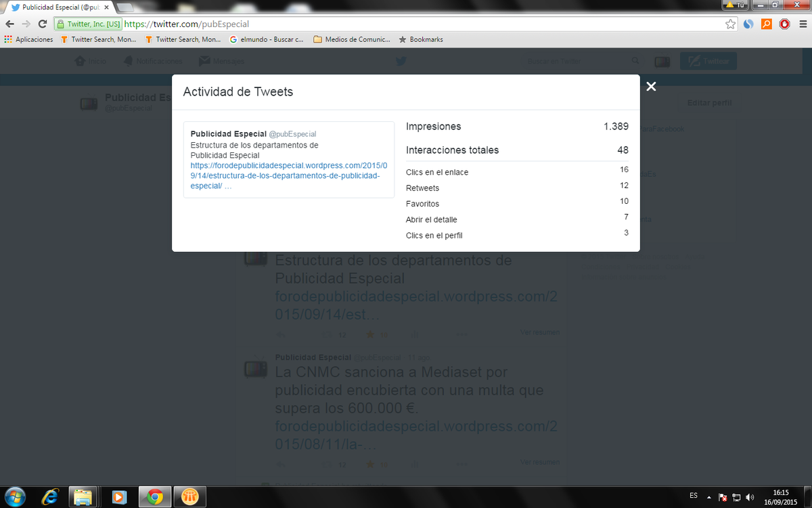Viewport: 812px width, 508px height.
Task: Click the 11 ago. timestamp on CNMC tweet
Action: (x=419, y=358)
